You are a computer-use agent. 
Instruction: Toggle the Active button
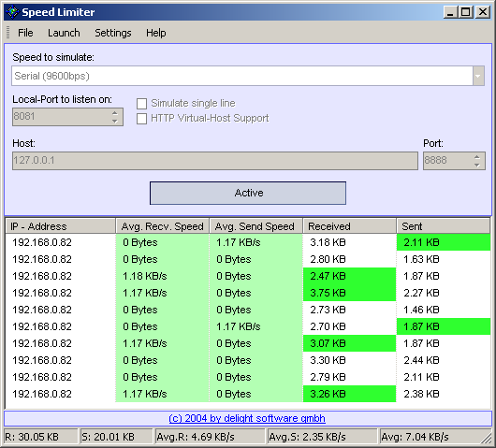point(248,193)
